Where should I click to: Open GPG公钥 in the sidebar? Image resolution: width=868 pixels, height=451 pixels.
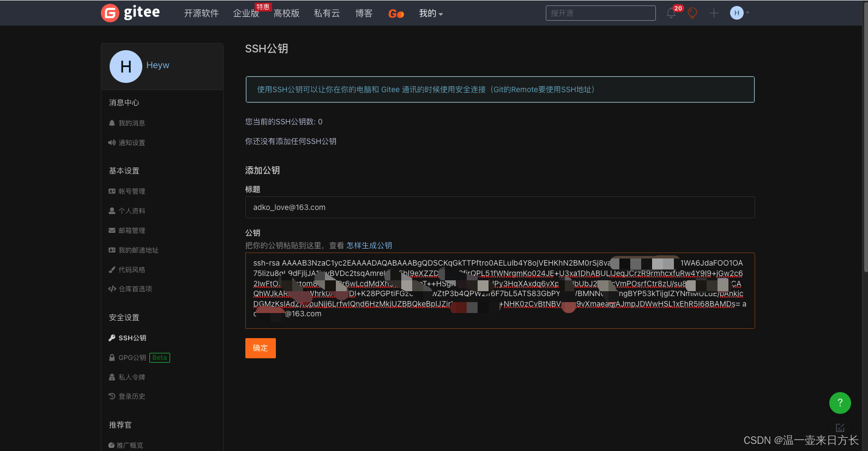[x=132, y=358]
